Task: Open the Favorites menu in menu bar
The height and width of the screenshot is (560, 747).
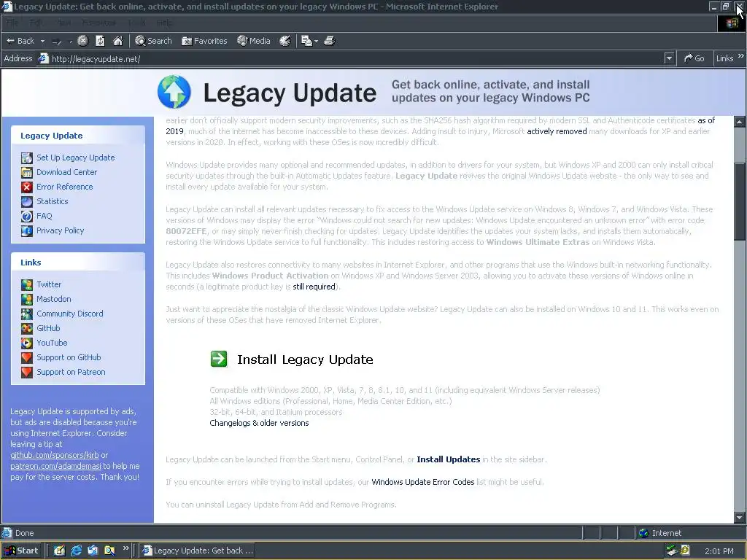Action: tap(98, 23)
